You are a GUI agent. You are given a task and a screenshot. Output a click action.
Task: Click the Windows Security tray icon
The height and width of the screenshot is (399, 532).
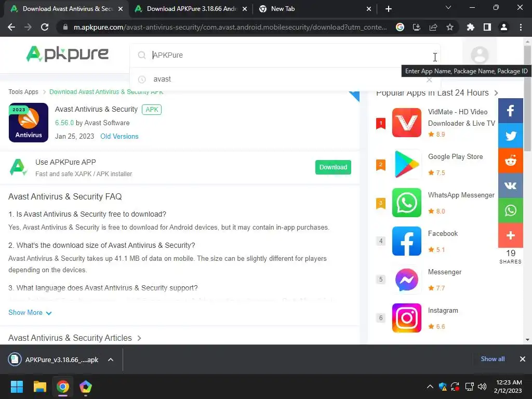pyautogui.click(x=443, y=387)
